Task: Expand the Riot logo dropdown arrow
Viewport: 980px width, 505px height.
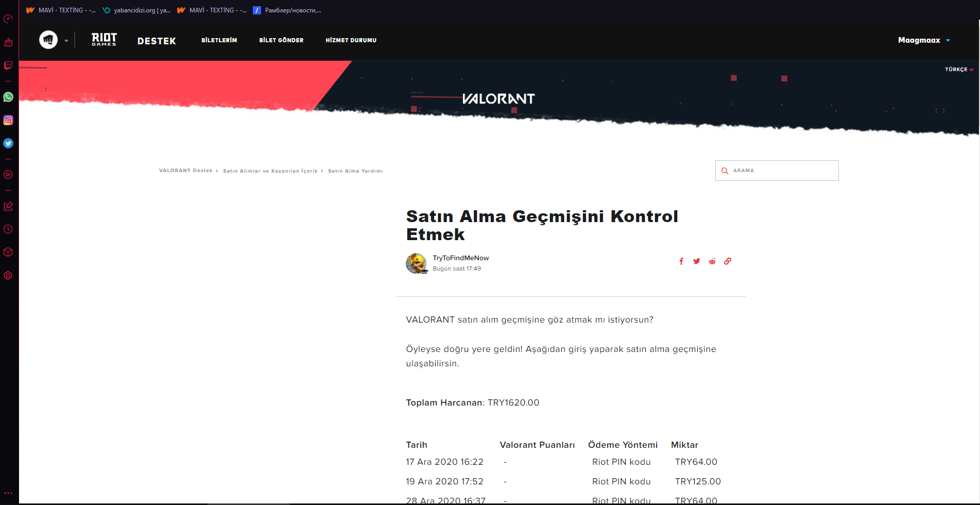Action: point(66,41)
